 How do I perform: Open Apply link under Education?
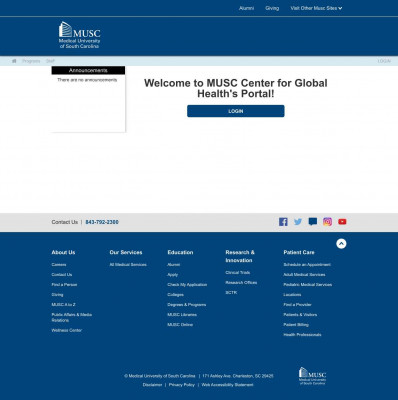pyautogui.click(x=172, y=275)
